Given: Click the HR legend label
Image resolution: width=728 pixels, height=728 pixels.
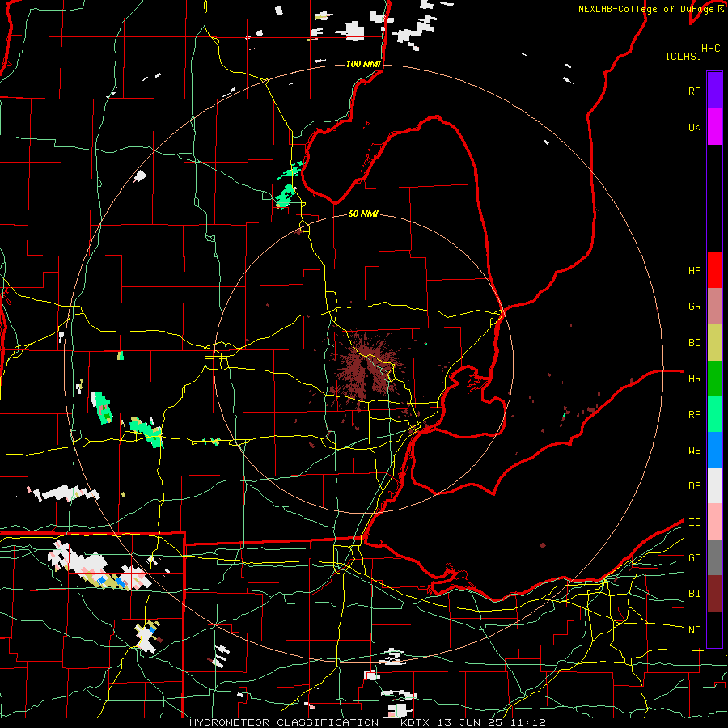Looking at the screenshot, I should [x=694, y=379].
